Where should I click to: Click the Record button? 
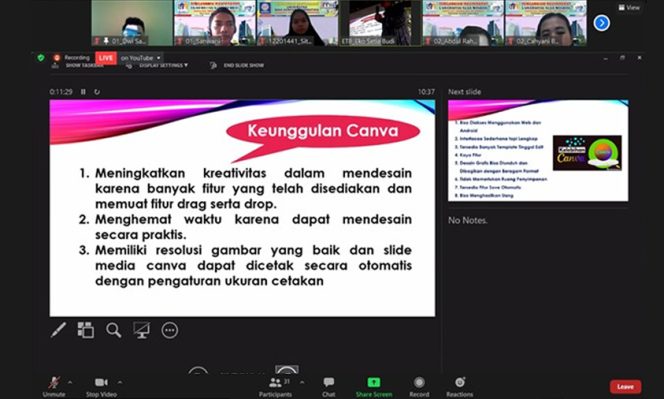click(419, 386)
